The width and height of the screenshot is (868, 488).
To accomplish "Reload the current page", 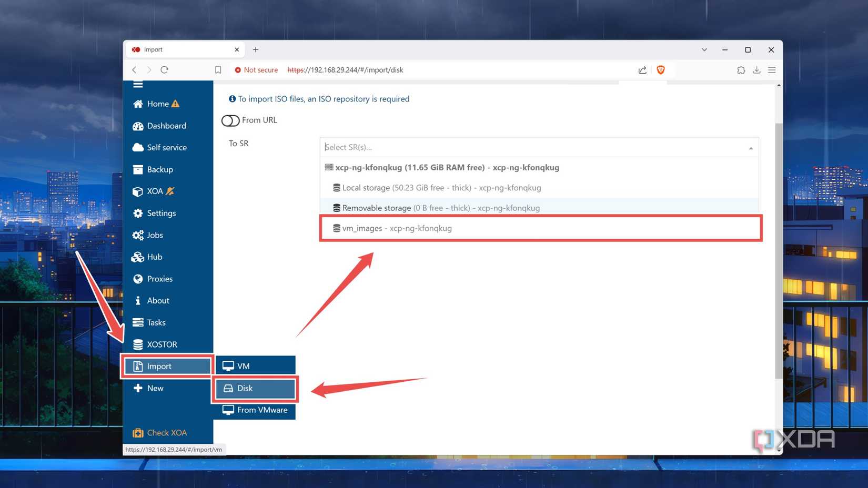I will coord(165,70).
